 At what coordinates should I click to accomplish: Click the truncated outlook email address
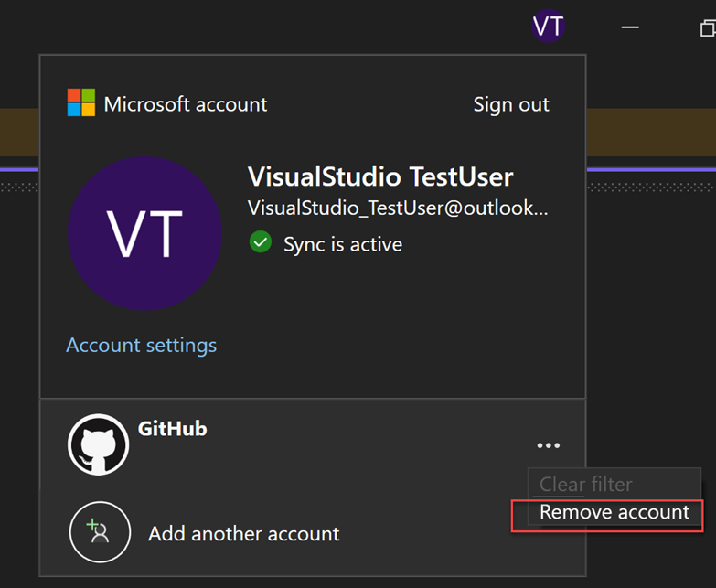pos(398,208)
